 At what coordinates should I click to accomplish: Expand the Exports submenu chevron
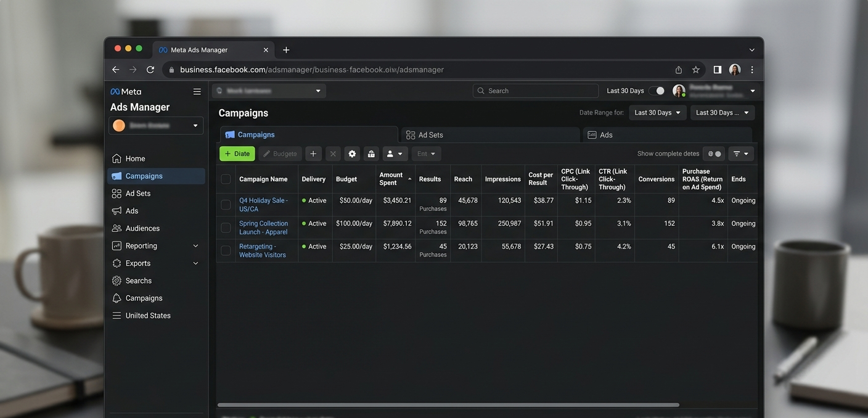click(x=195, y=263)
